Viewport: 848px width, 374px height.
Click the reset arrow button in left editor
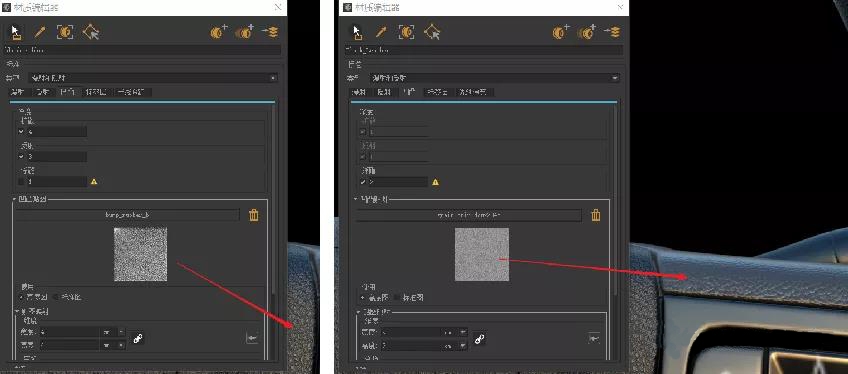(x=251, y=338)
